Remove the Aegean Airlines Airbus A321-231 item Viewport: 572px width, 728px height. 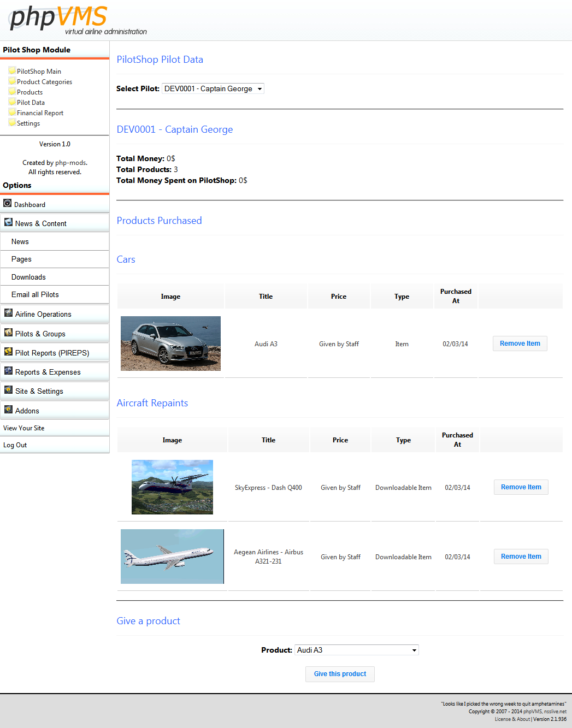521,557
